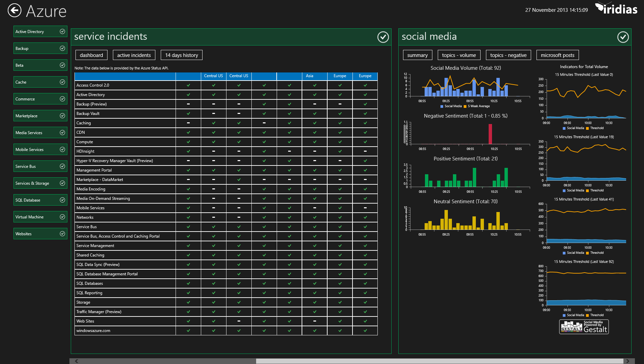Click the date and time display

click(x=556, y=10)
